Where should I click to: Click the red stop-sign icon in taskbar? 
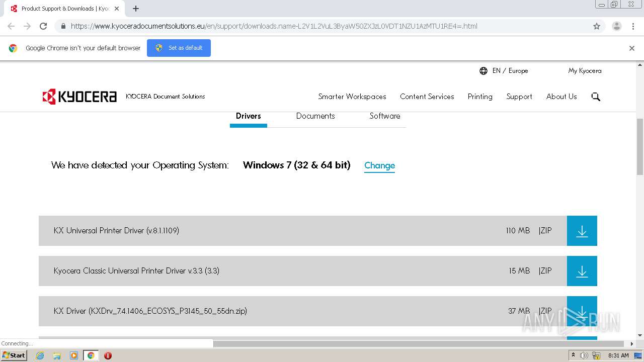(x=108, y=355)
